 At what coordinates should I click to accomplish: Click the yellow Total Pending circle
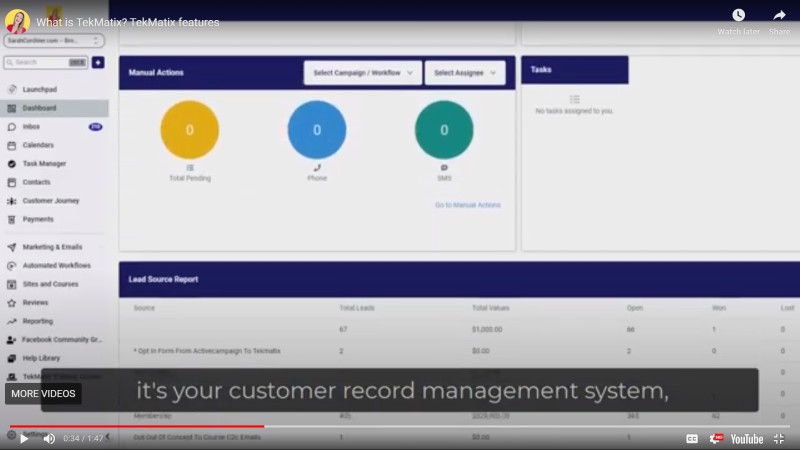click(190, 130)
